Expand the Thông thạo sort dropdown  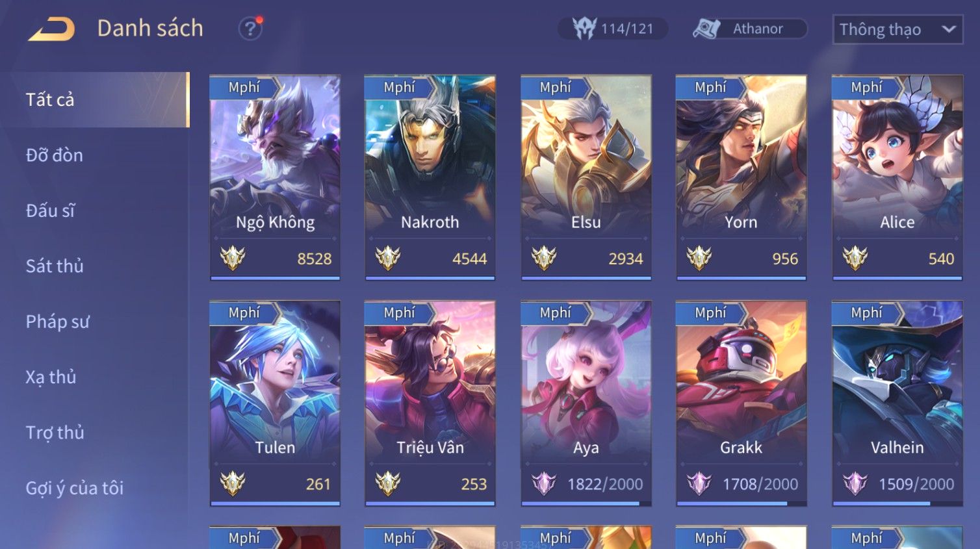point(897,29)
